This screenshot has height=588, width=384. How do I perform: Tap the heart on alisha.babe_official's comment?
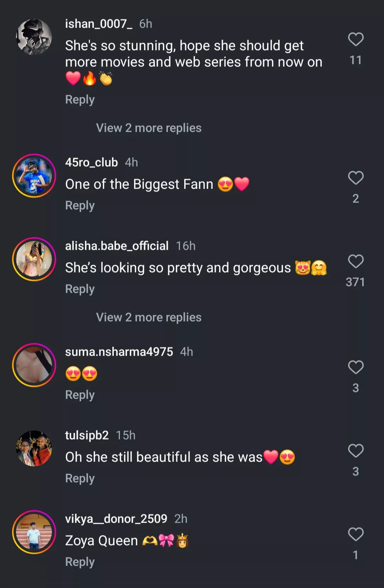356,262
